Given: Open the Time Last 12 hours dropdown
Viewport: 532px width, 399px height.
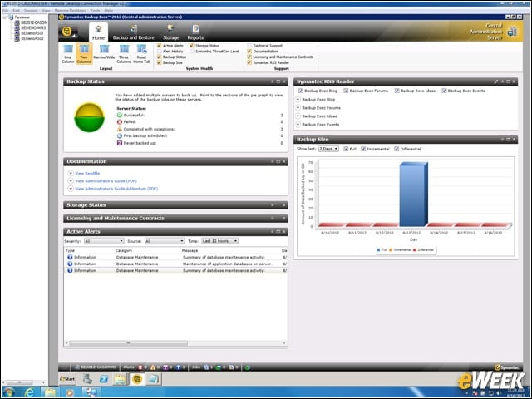Looking at the screenshot, I should point(219,241).
